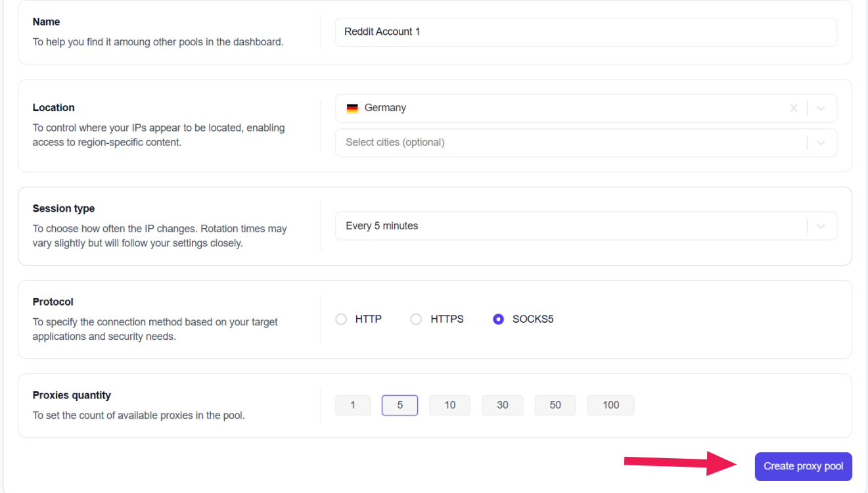
Task: Click the Select cities (optional) field
Action: [x=585, y=143]
